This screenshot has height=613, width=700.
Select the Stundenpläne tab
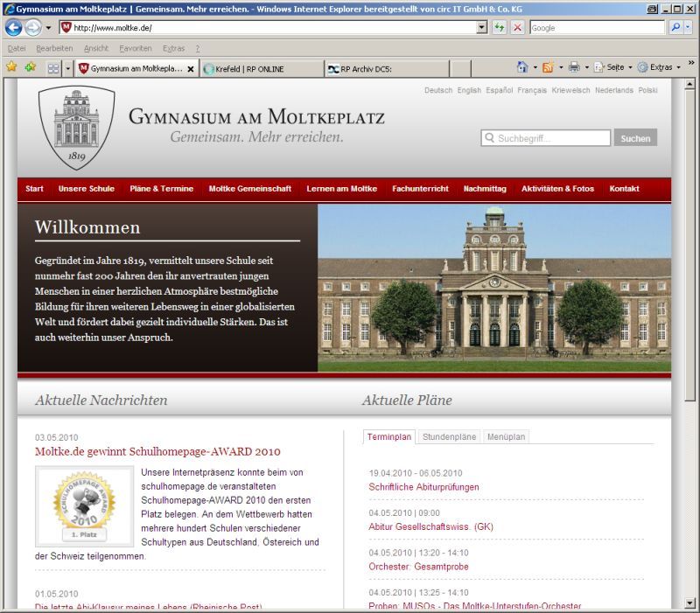click(x=449, y=436)
